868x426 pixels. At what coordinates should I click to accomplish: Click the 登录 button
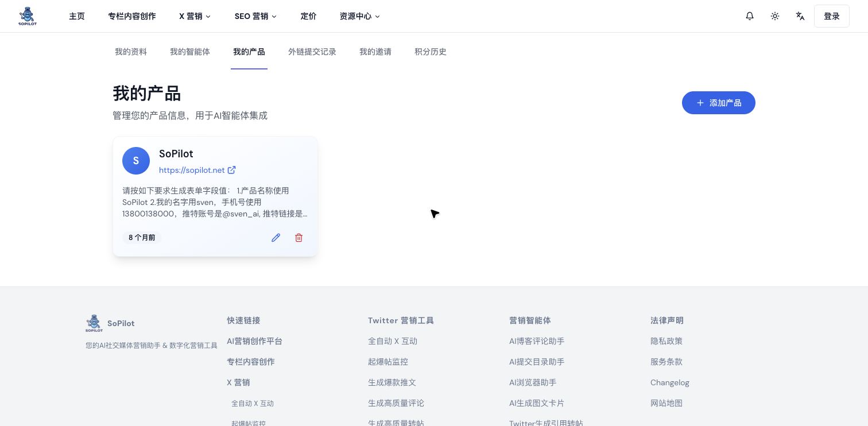click(832, 16)
